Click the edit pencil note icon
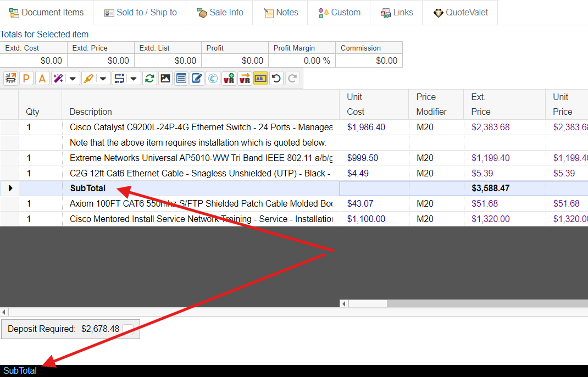Viewport: 588px width, 377px height. tap(197, 79)
